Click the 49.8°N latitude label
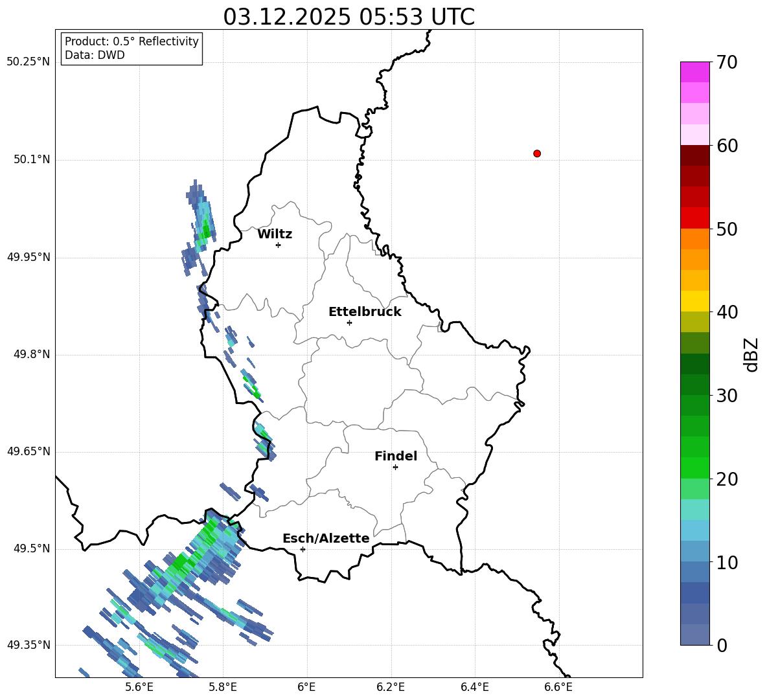The image size is (767, 700). (x=32, y=354)
